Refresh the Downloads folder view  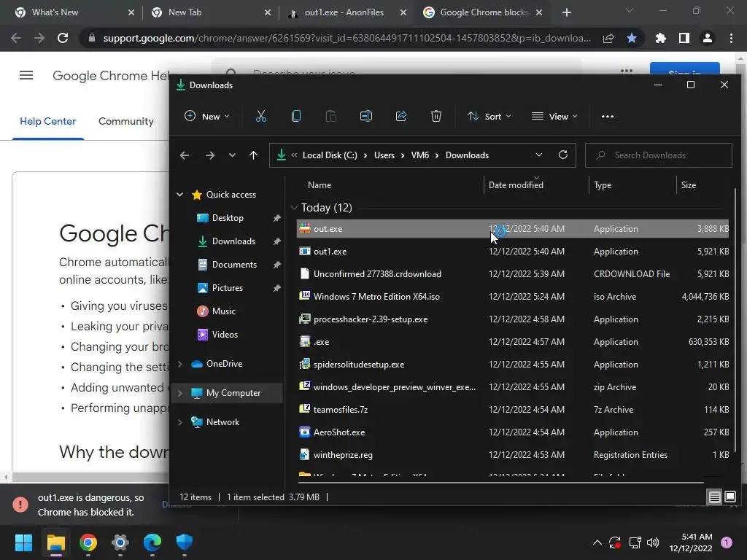[563, 155]
